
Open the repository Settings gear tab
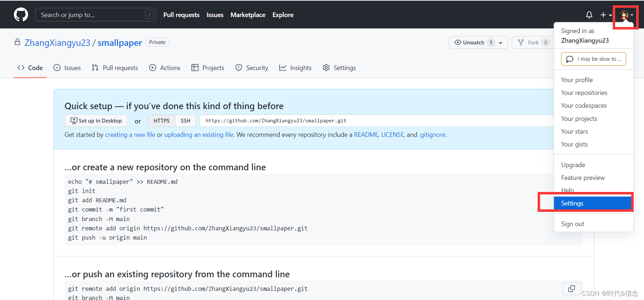(339, 68)
